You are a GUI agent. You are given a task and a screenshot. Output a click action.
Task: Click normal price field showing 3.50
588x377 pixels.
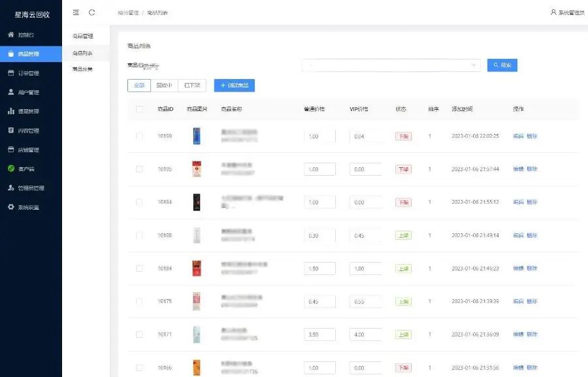click(x=319, y=335)
